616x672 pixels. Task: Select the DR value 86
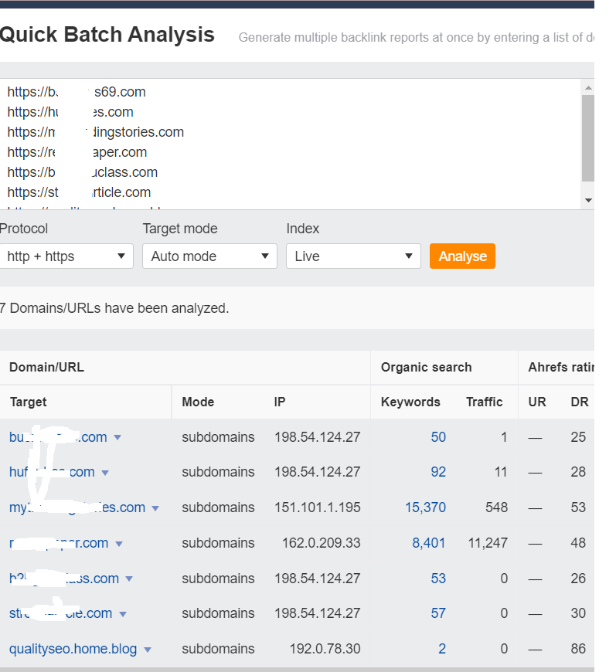coord(578,649)
